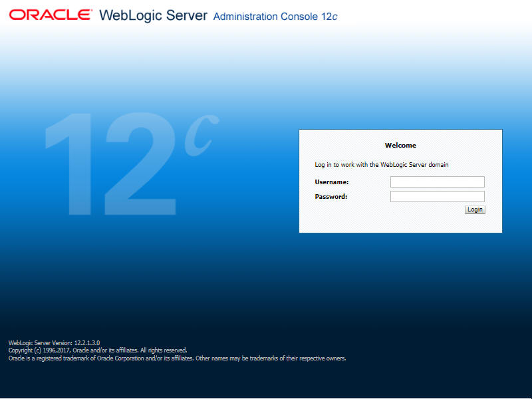532x399 pixels.
Task: Click the 'Copyright (c) 1996,2017' footer line
Action: (x=98, y=350)
